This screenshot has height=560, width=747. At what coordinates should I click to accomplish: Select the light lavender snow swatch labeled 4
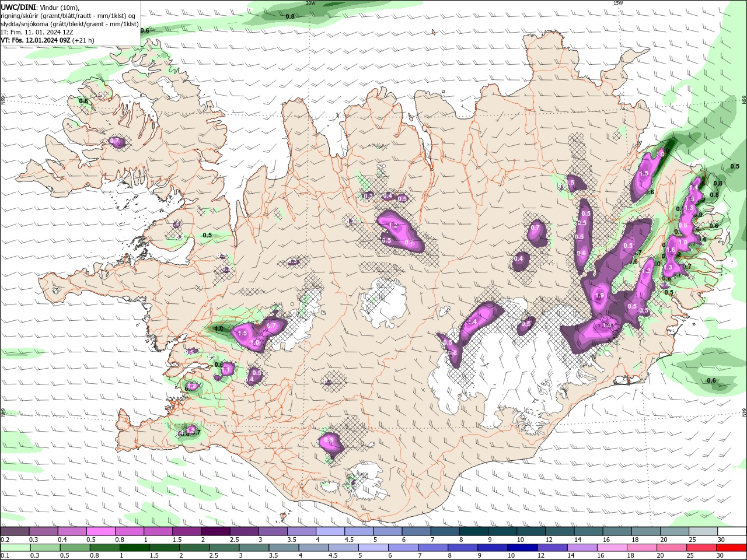pos(330,531)
